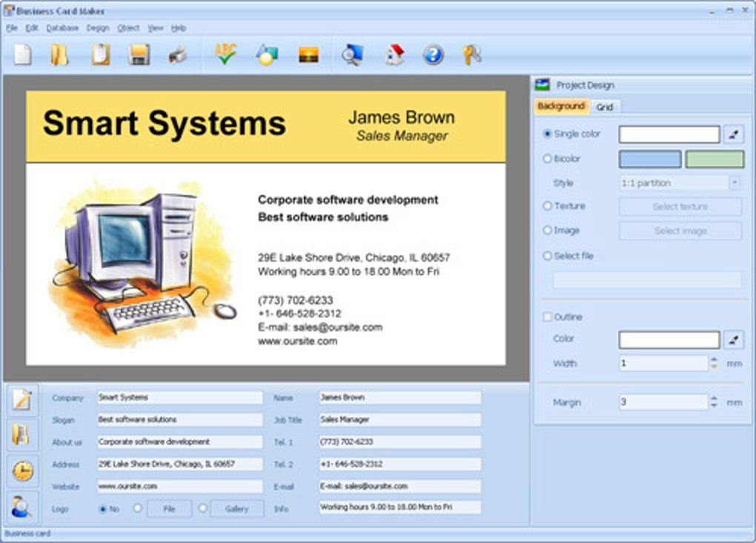Viewport: 756px width, 543px height.
Task: Open the Edit menu
Action: [x=32, y=28]
